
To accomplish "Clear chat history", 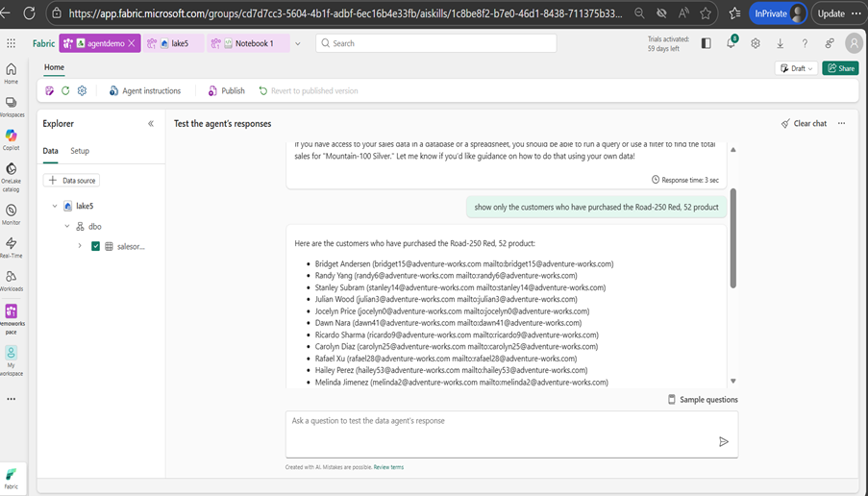I will pos(804,123).
